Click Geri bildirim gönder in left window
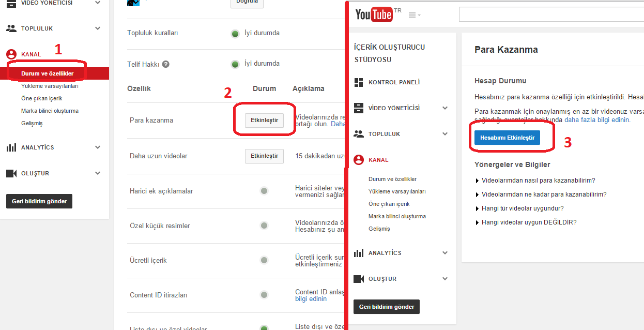The height and width of the screenshot is (330, 644). tap(39, 201)
